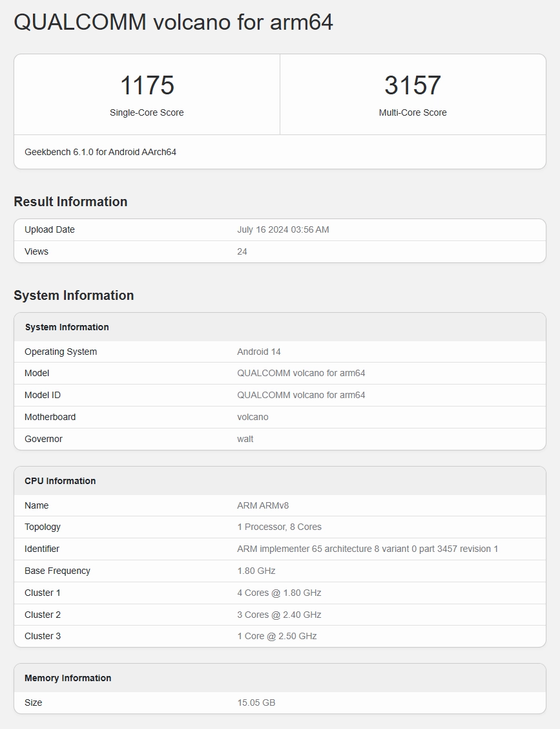The image size is (560, 729).
Task: Click the Views count 24
Action: [242, 251]
